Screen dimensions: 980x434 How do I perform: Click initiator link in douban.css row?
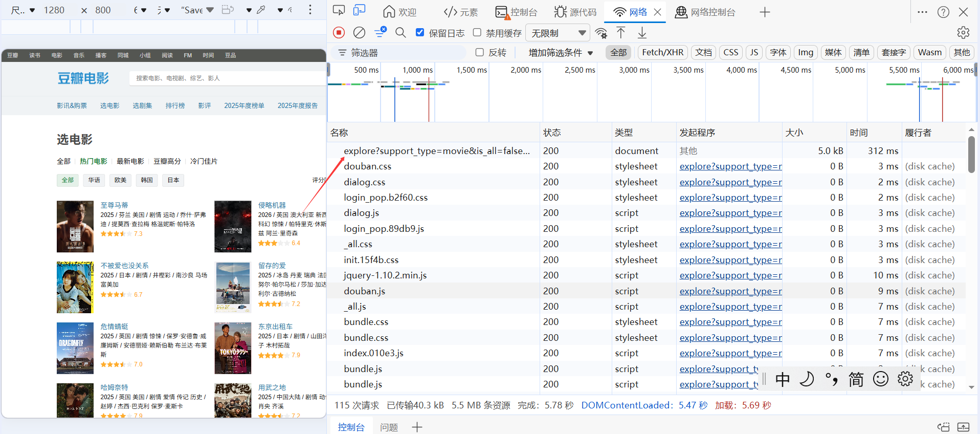730,166
